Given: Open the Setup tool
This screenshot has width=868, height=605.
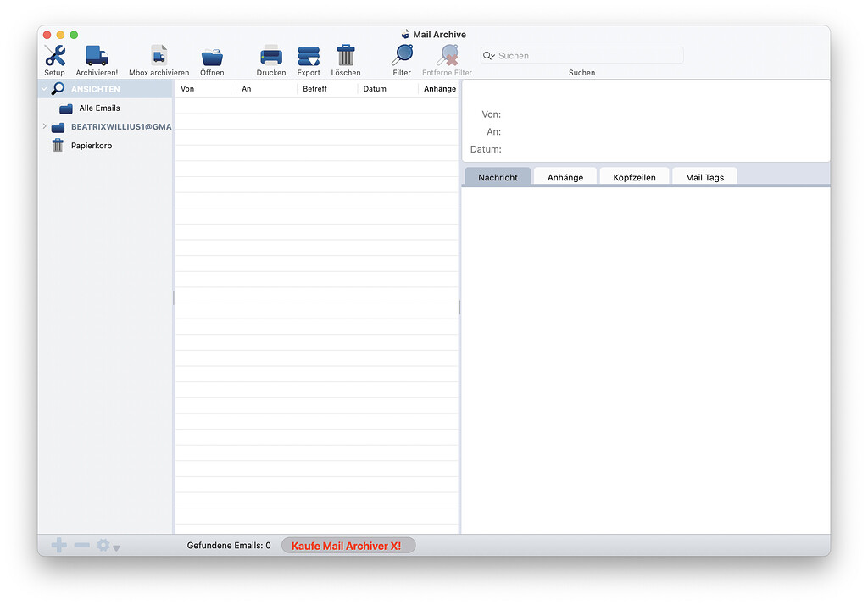Looking at the screenshot, I should pyautogui.click(x=54, y=56).
